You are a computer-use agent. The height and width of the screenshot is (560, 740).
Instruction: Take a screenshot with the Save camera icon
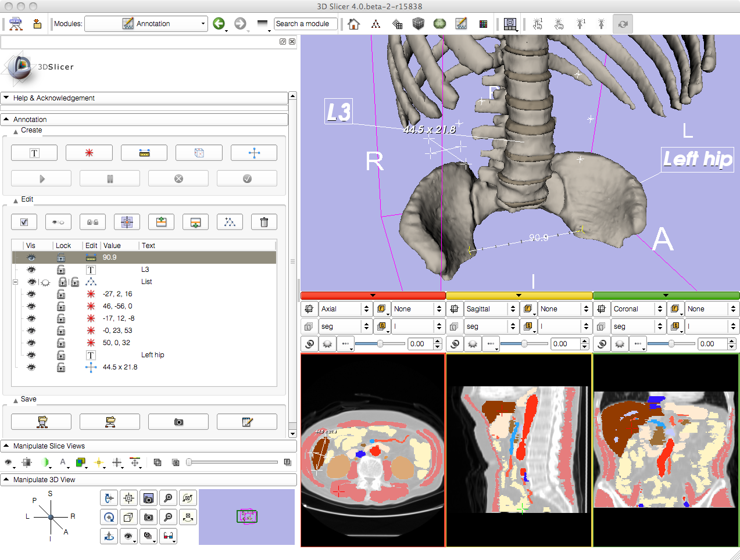[178, 422]
